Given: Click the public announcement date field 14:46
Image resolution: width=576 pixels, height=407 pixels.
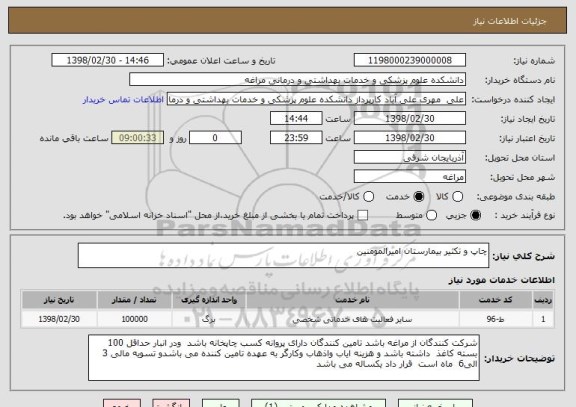Looking at the screenshot, I should [x=108, y=60].
